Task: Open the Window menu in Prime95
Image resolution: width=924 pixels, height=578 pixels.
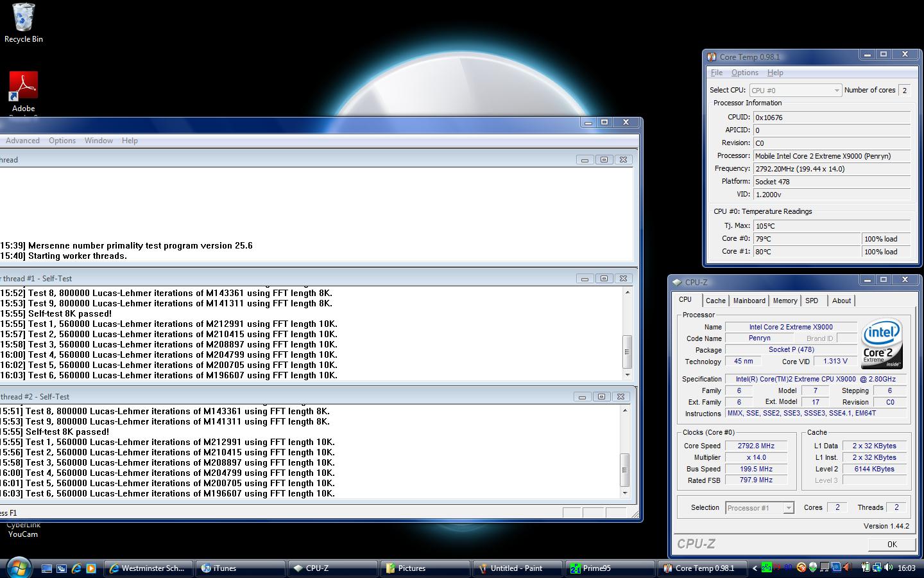Action: pyautogui.click(x=99, y=141)
